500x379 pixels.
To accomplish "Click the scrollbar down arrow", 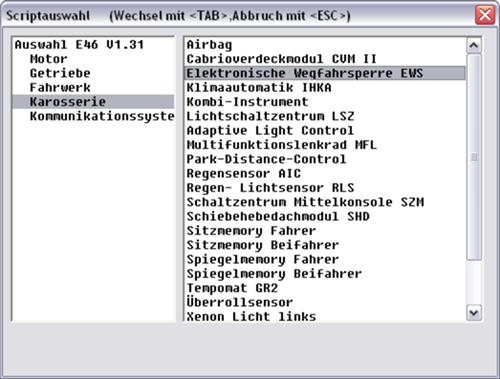I will pyautogui.click(x=474, y=313).
